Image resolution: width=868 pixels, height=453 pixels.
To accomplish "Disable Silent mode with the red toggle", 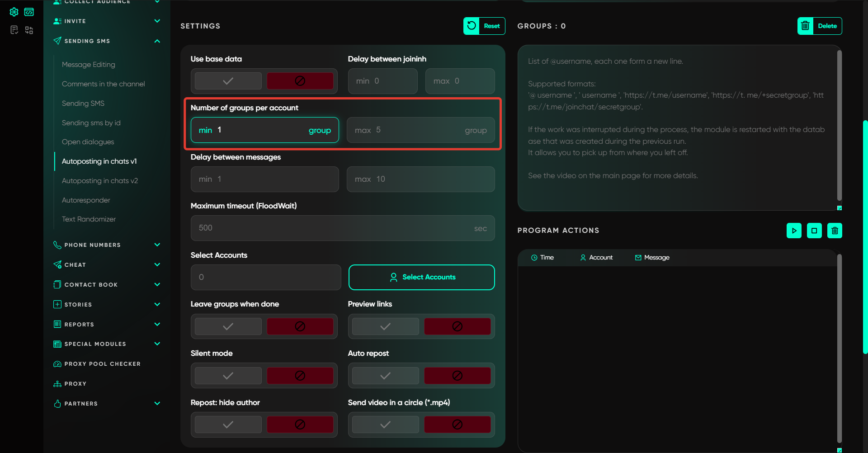I will [x=300, y=376].
